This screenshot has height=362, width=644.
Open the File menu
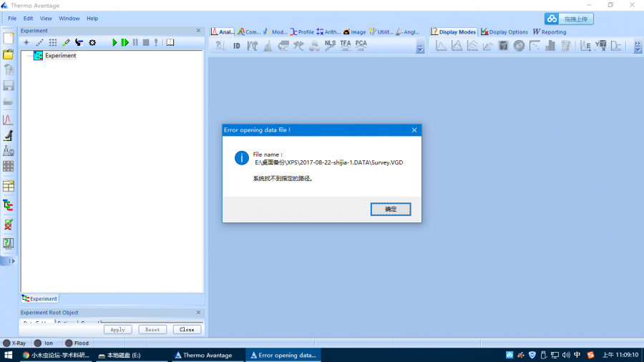[12, 19]
